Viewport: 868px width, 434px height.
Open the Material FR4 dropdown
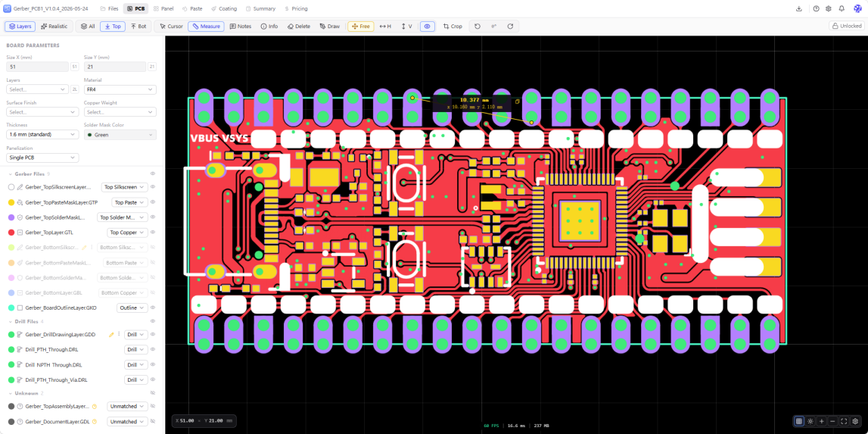(120, 89)
